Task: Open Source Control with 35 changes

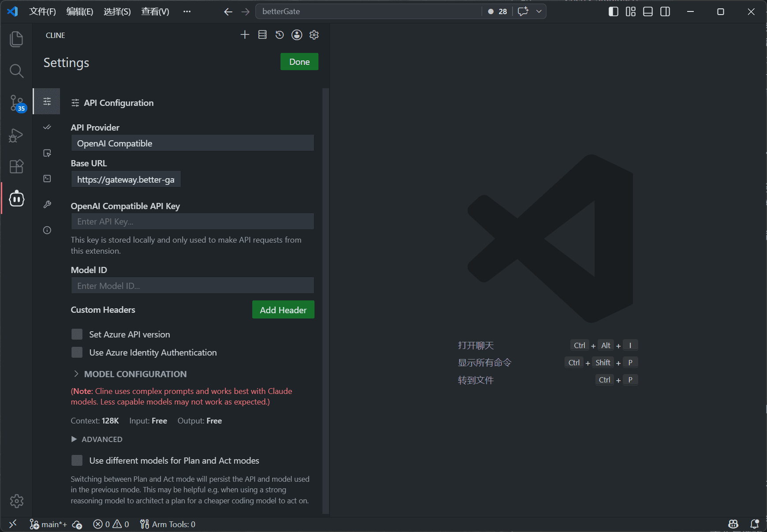Action: coord(16,103)
